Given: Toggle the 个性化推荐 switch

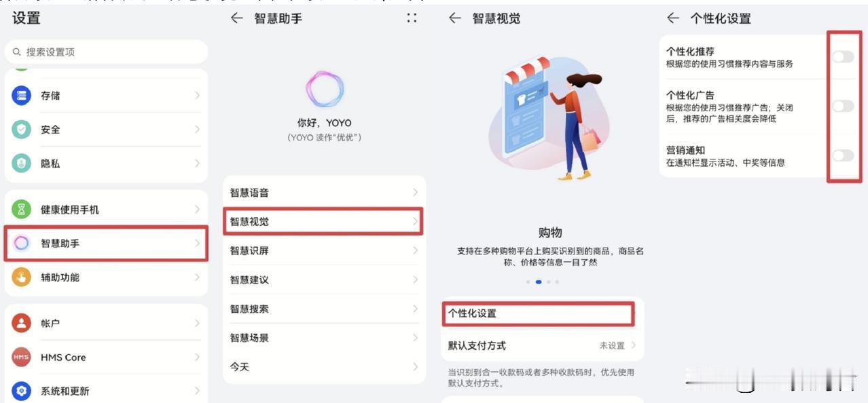Looking at the screenshot, I should pyautogui.click(x=843, y=56).
